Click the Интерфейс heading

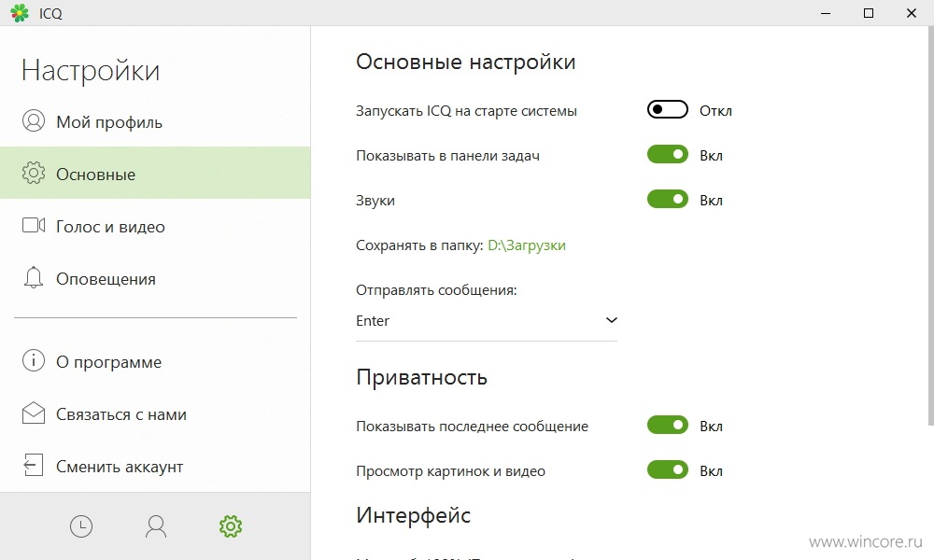tap(414, 515)
